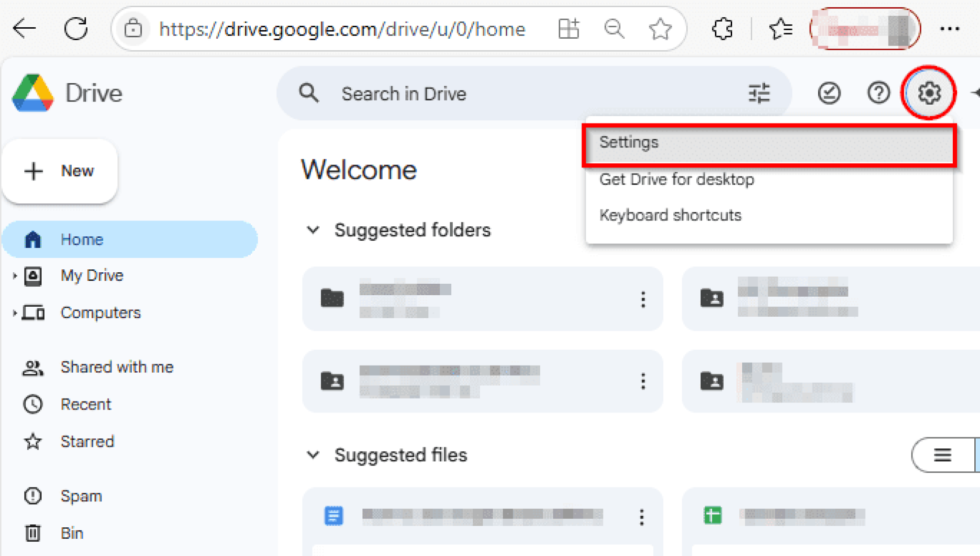Image resolution: width=980 pixels, height=556 pixels.
Task: Click the offline ready checkmark icon
Action: tap(829, 93)
